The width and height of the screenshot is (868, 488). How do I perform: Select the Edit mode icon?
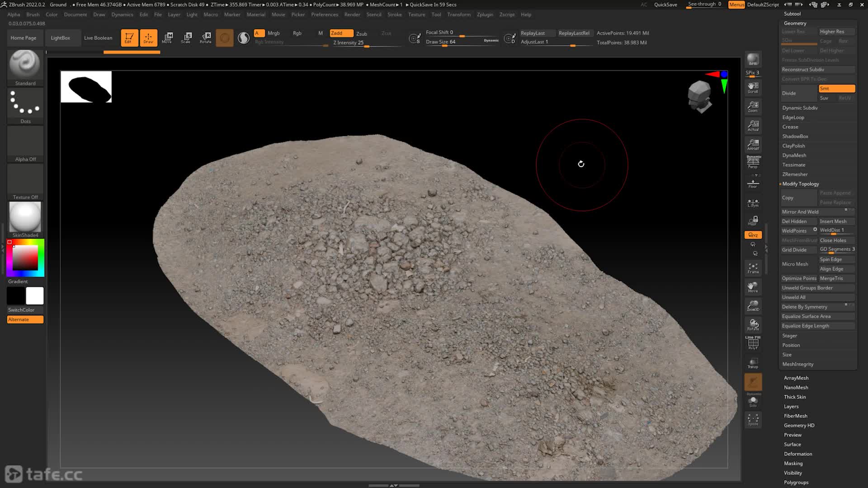pyautogui.click(x=129, y=38)
